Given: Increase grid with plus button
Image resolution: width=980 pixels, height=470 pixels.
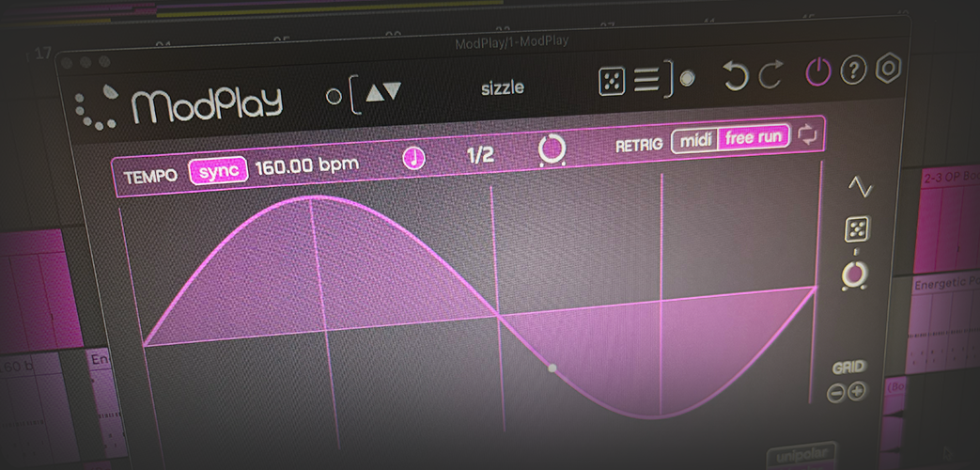Looking at the screenshot, I should 857,391.
